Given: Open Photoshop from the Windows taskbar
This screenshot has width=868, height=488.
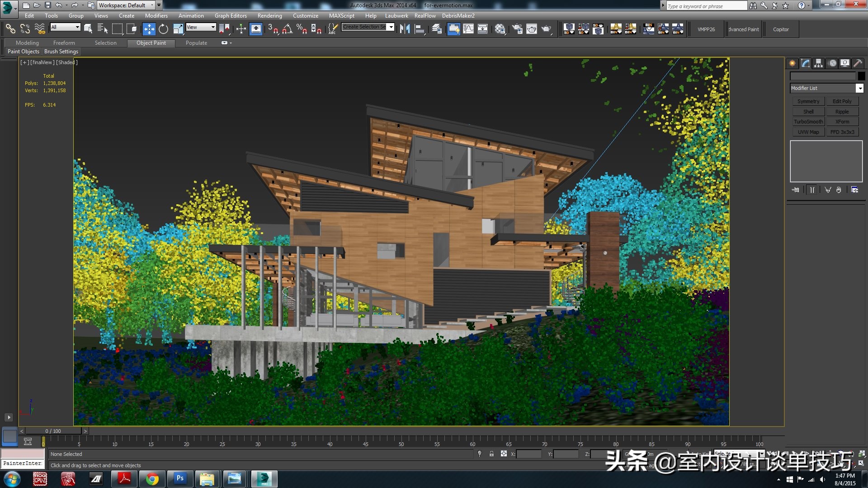Looking at the screenshot, I should (180, 479).
